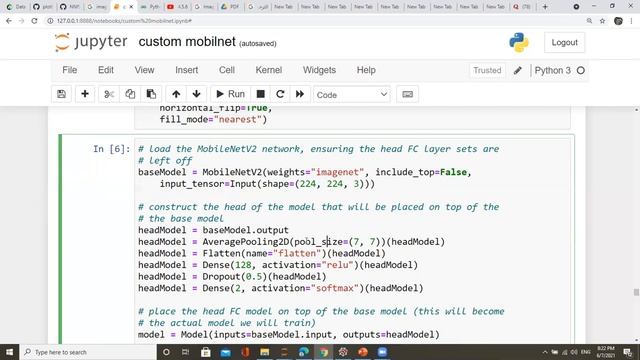Reload the page with the browser refresh icon
This screenshot has width=640, height=360.
coord(34,21)
